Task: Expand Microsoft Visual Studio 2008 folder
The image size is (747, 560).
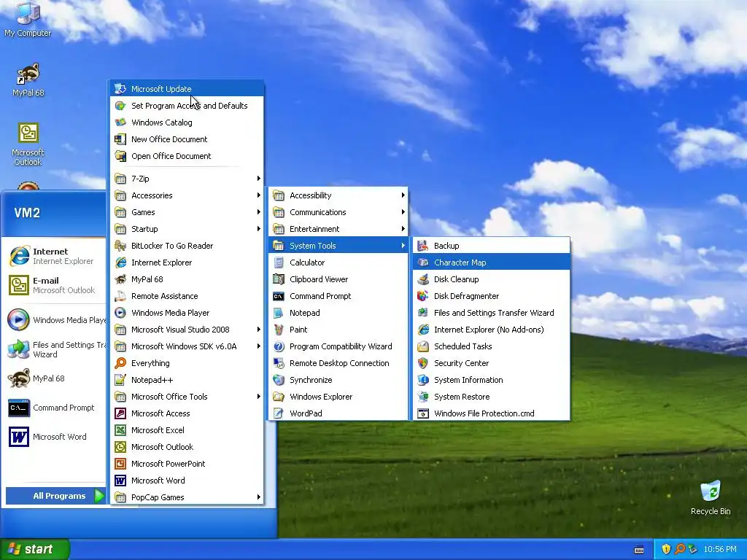Action: (187, 330)
